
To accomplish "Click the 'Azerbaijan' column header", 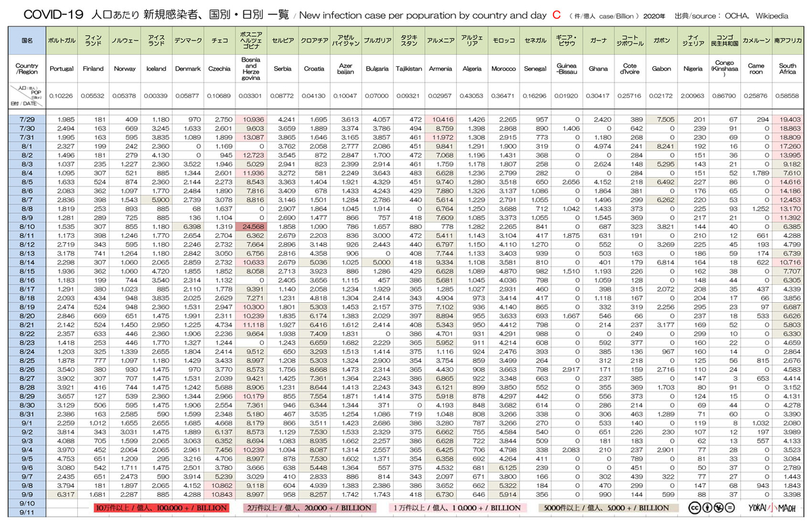I will pos(345,68).
